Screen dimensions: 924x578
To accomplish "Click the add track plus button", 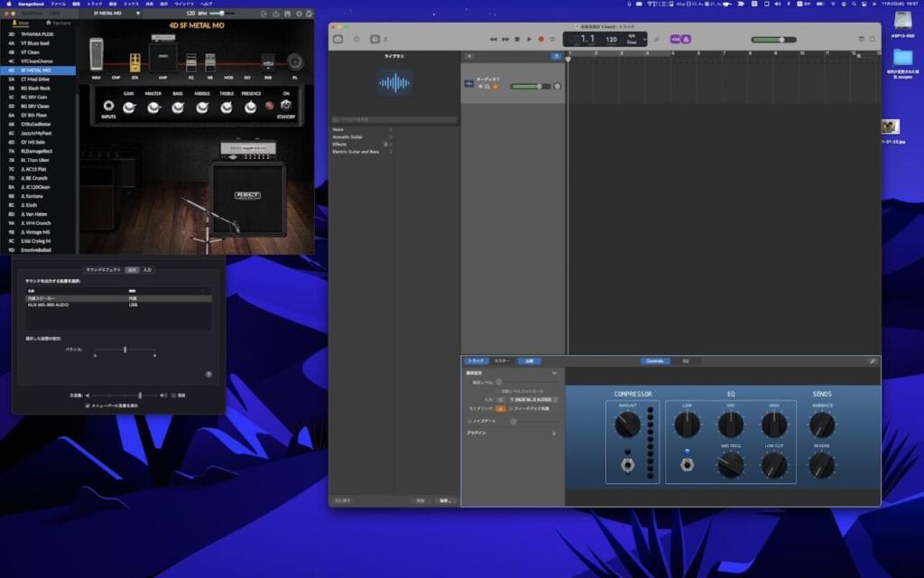I will (469, 56).
